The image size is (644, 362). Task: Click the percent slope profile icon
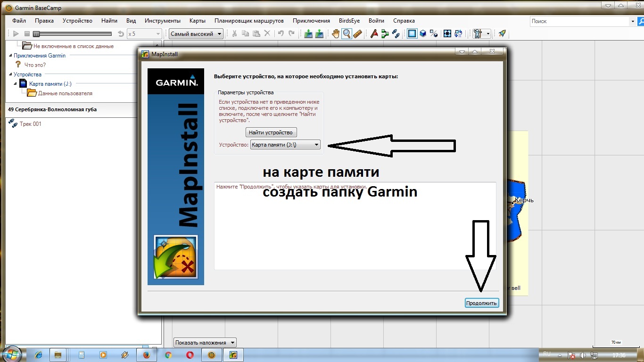pos(434,34)
